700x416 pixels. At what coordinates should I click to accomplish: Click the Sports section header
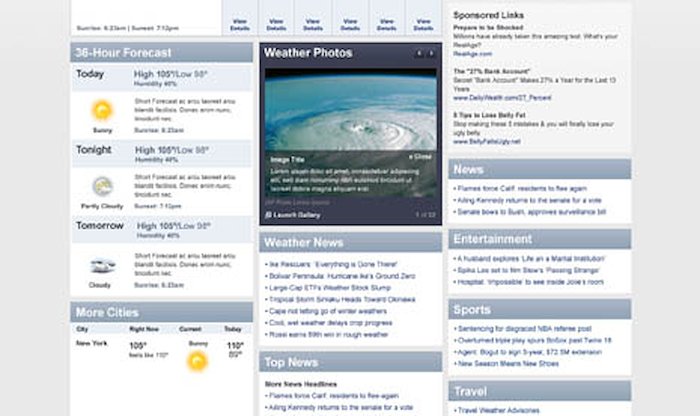(540, 309)
